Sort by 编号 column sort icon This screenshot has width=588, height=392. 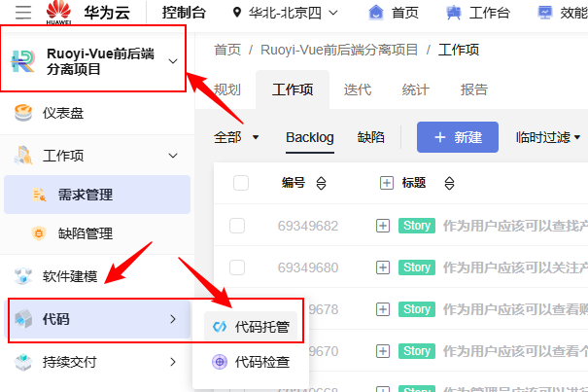tap(321, 183)
